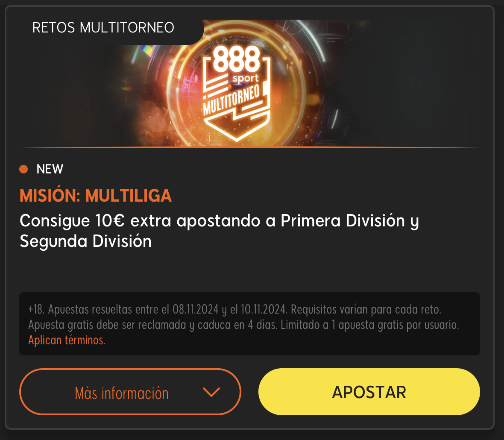504x440 pixels.
Task: Click the Más información label text
Action: [121, 393]
